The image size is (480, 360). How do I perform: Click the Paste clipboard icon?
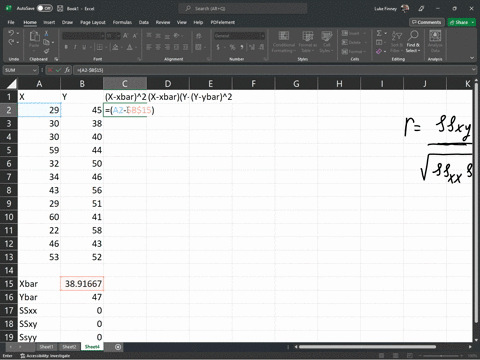(34, 36)
